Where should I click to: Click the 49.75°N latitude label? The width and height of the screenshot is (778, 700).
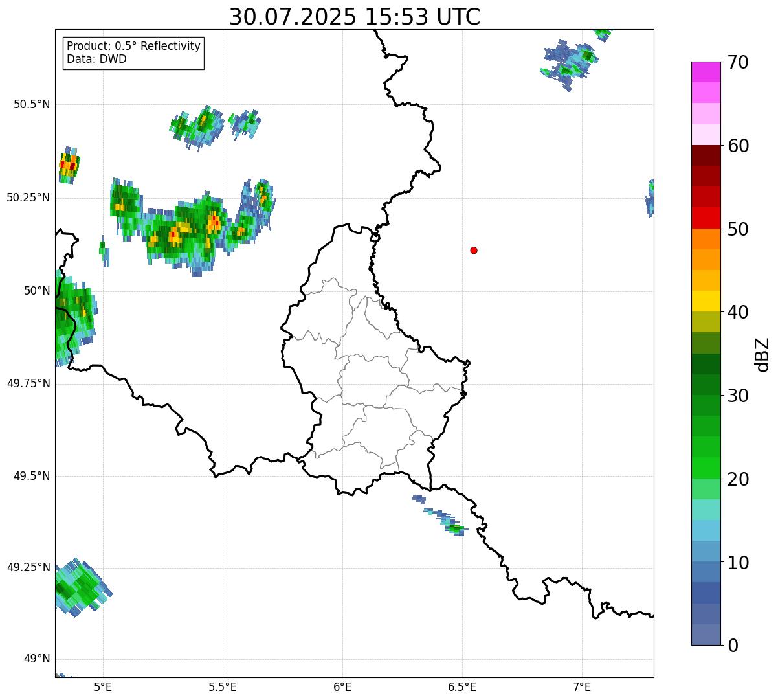(28, 383)
